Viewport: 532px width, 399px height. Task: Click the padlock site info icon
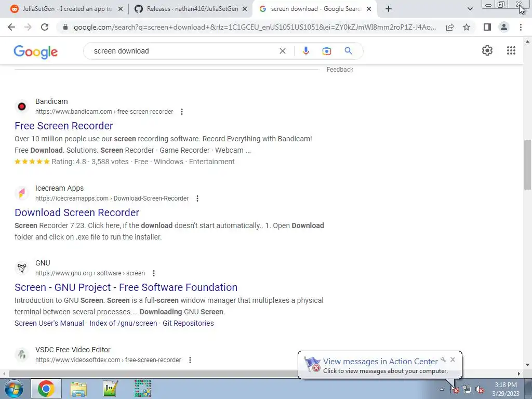[x=65, y=27]
